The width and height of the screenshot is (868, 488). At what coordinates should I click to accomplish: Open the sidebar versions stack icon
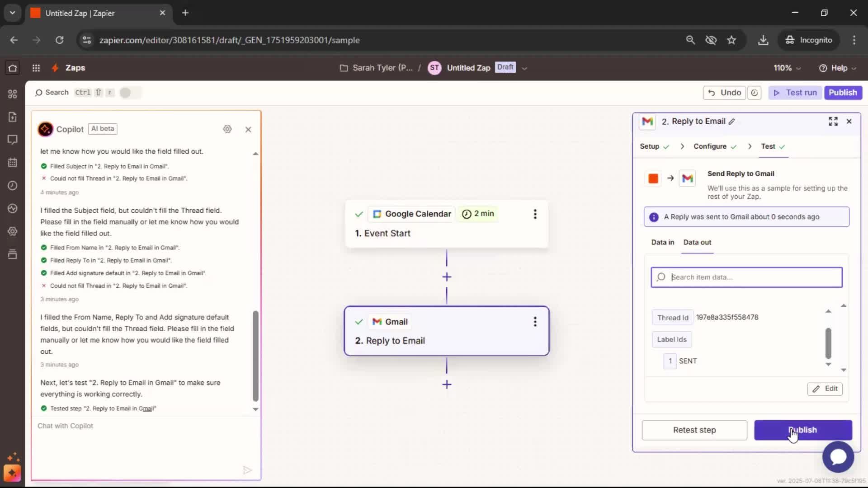(x=13, y=254)
